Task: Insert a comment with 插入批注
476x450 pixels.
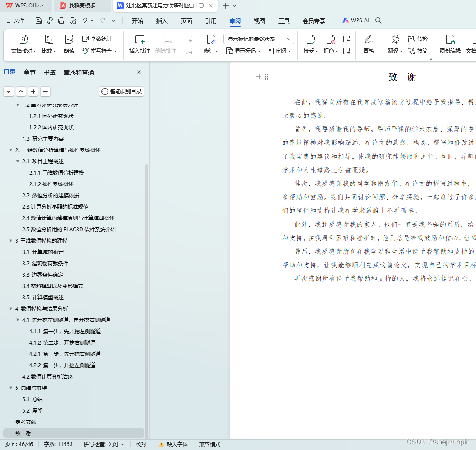Action: (x=140, y=45)
